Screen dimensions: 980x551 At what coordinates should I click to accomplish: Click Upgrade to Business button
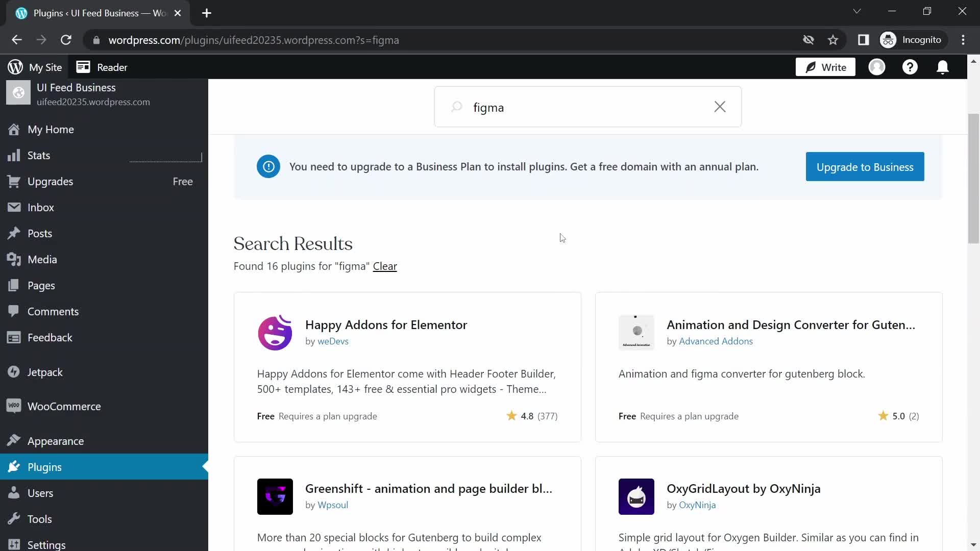865,167
